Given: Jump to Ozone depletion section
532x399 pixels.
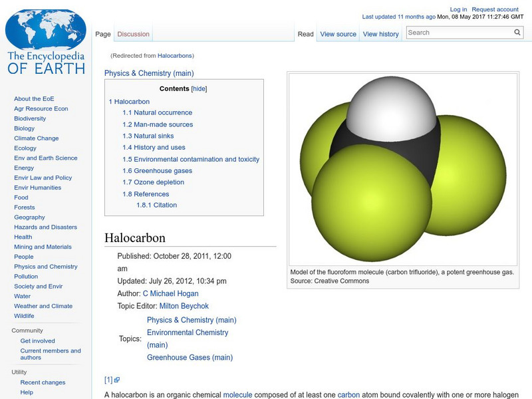Looking at the screenshot, I should (158, 182).
